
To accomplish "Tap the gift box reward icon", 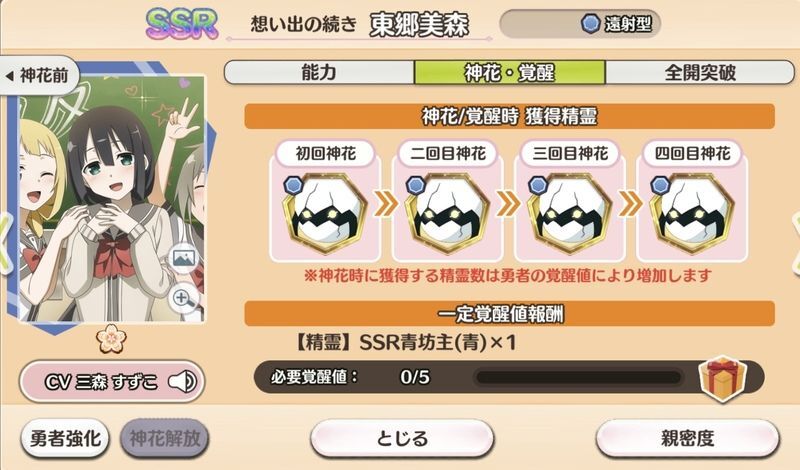I will click(722, 378).
